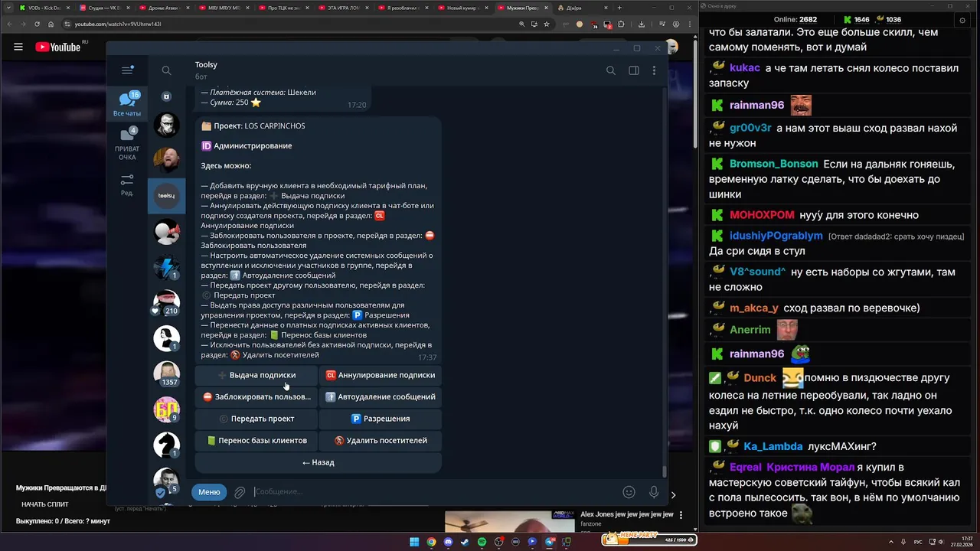Click the attach file paperclip icon
The height and width of the screenshot is (551, 980).
[x=240, y=492]
